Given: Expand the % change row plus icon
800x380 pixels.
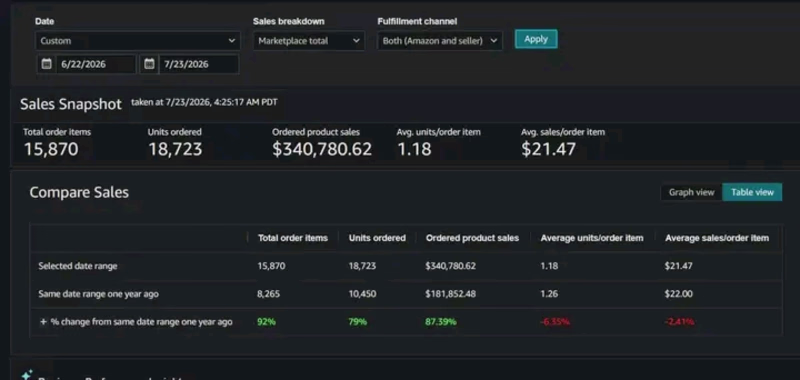Looking at the screenshot, I should [43, 322].
